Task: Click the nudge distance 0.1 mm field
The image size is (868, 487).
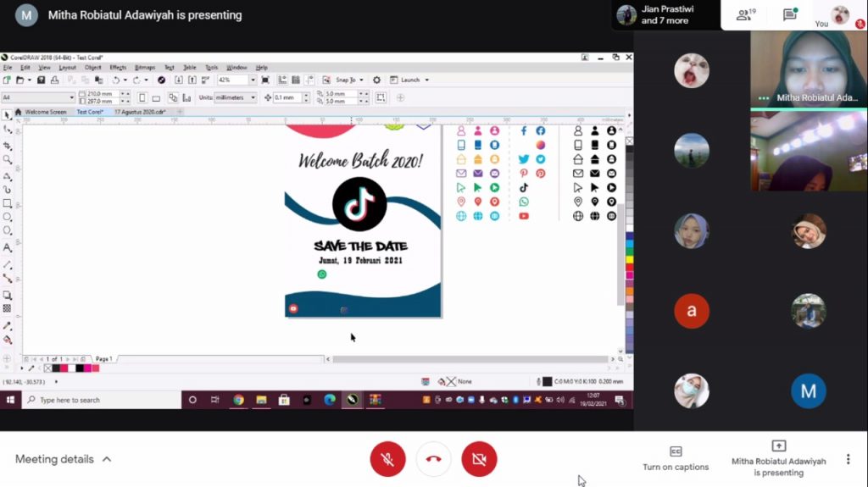Action: (287, 98)
